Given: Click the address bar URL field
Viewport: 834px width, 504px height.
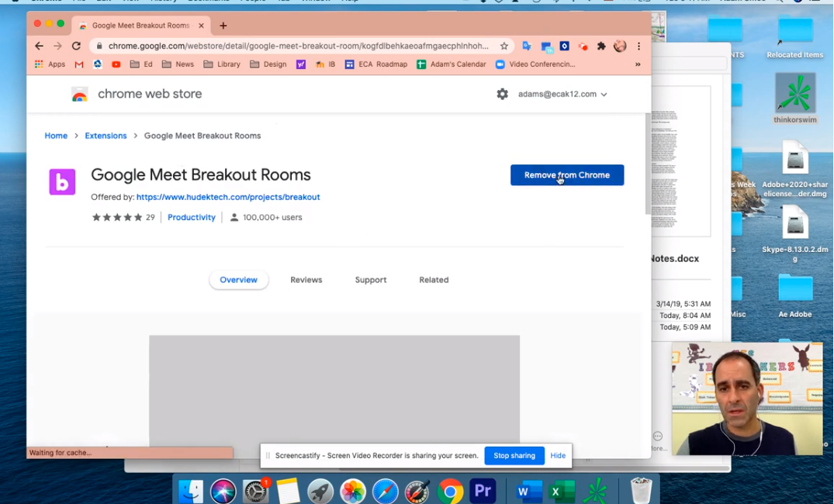Looking at the screenshot, I should pos(299,47).
